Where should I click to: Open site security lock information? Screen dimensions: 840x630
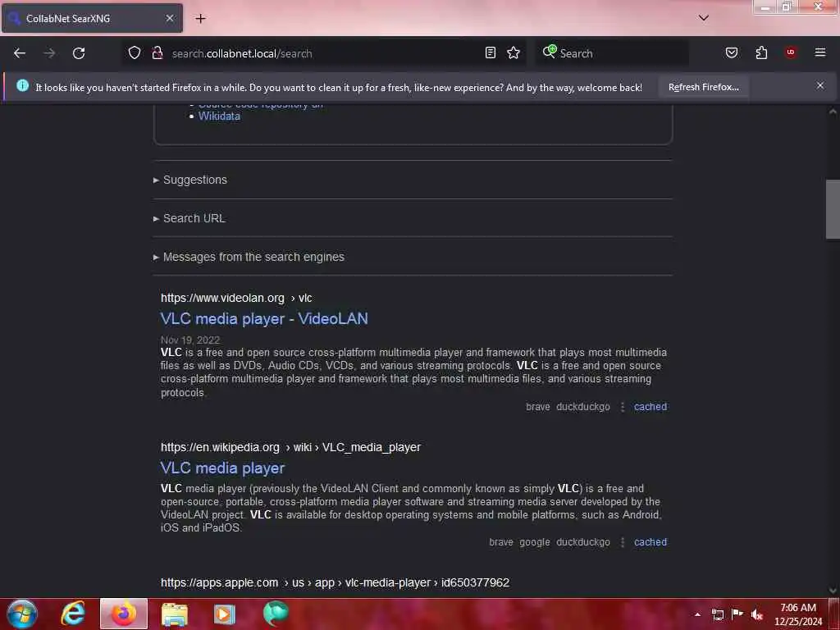157,52
